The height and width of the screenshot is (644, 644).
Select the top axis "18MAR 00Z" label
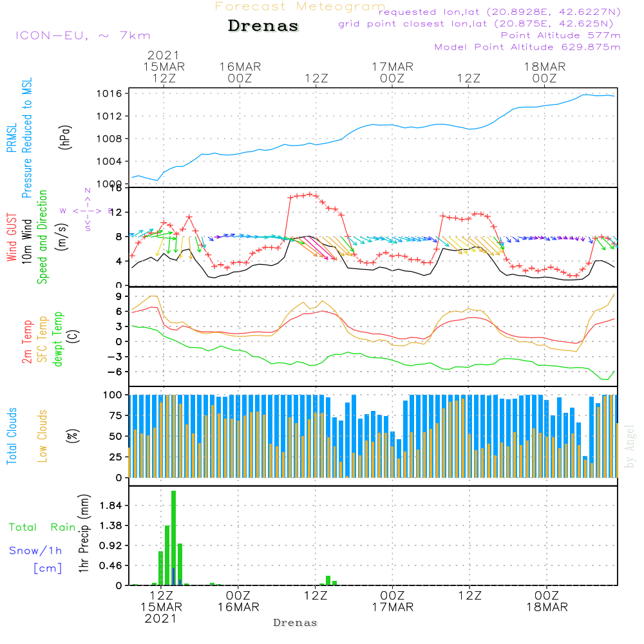click(x=545, y=72)
